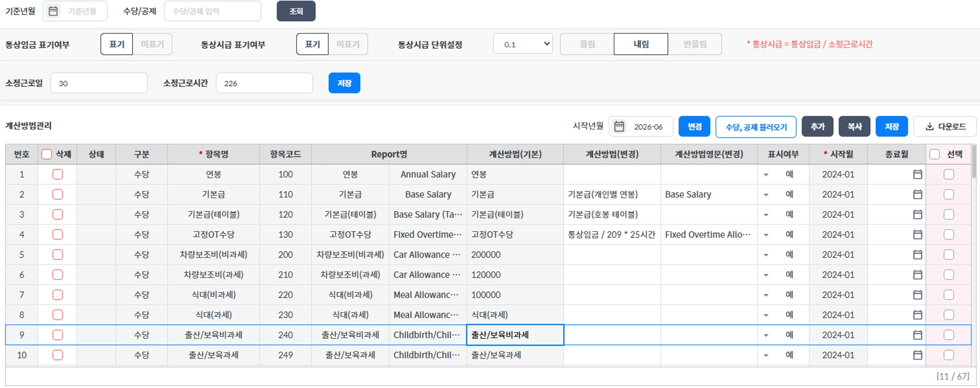The image size is (980, 388).
Task: Select 계산방법(기본) cell showing 200000
Action: coord(515,254)
